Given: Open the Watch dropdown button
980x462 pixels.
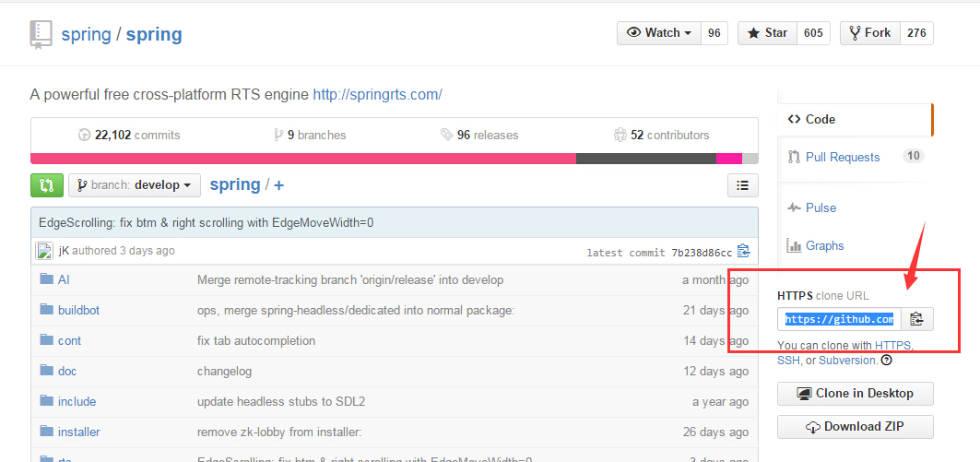Looking at the screenshot, I should tap(659, 33).
